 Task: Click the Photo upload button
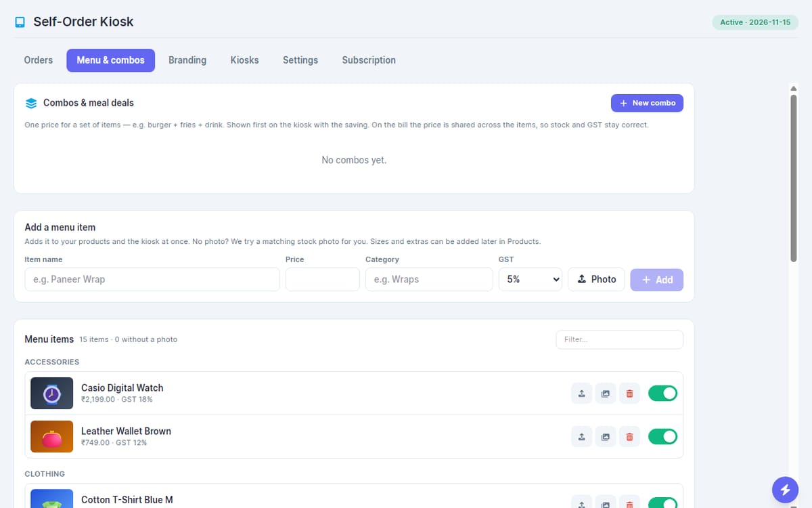[596, 279]
